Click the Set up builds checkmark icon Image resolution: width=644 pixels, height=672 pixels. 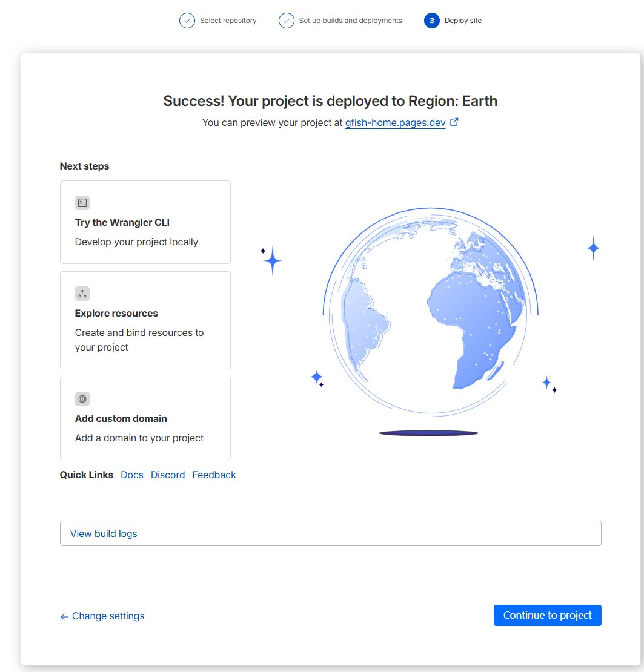pos(286,21)
